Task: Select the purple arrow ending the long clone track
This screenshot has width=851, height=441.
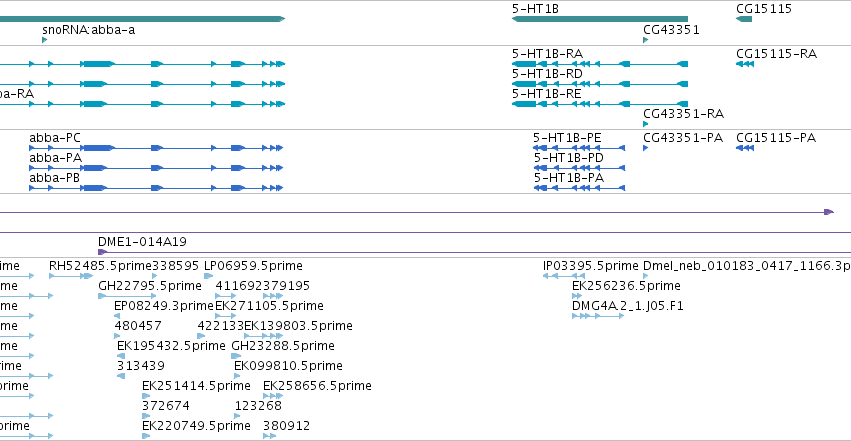Action: click(x=829, y=212)
